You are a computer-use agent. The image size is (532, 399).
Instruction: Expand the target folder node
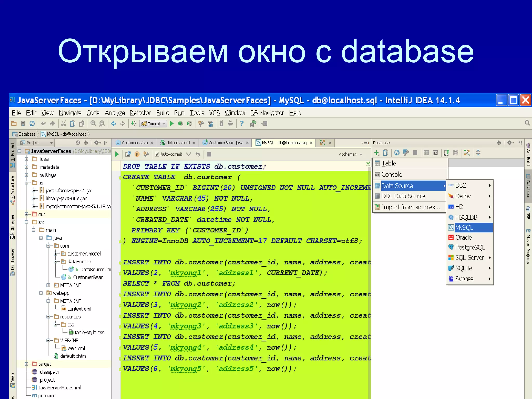point(26,364)
